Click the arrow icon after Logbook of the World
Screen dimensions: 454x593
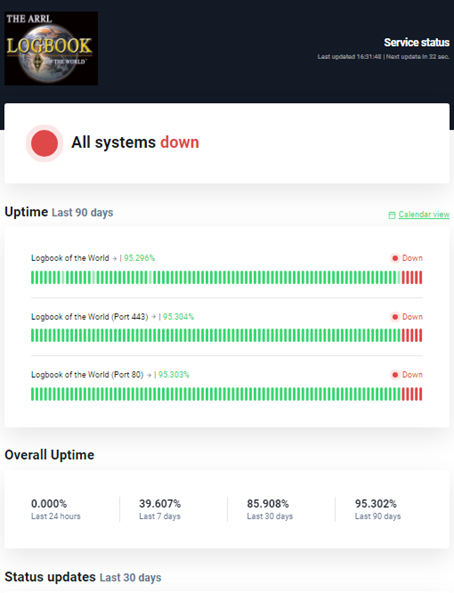click(x=114, y=258)
